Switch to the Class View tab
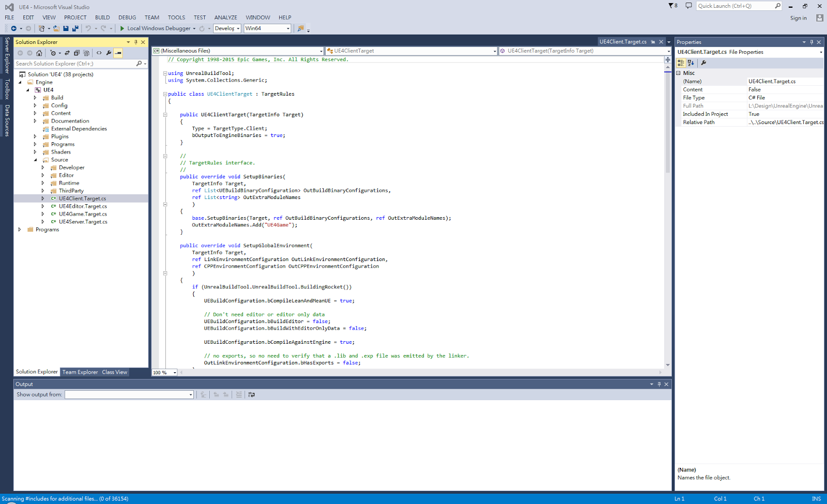The width and height of the screenshot is (827, 504). (x=114, y=372)
